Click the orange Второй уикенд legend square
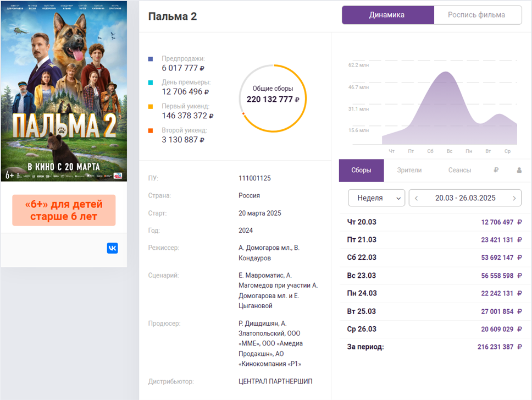This screenshot has width=532, height=400. click(151, 130)
